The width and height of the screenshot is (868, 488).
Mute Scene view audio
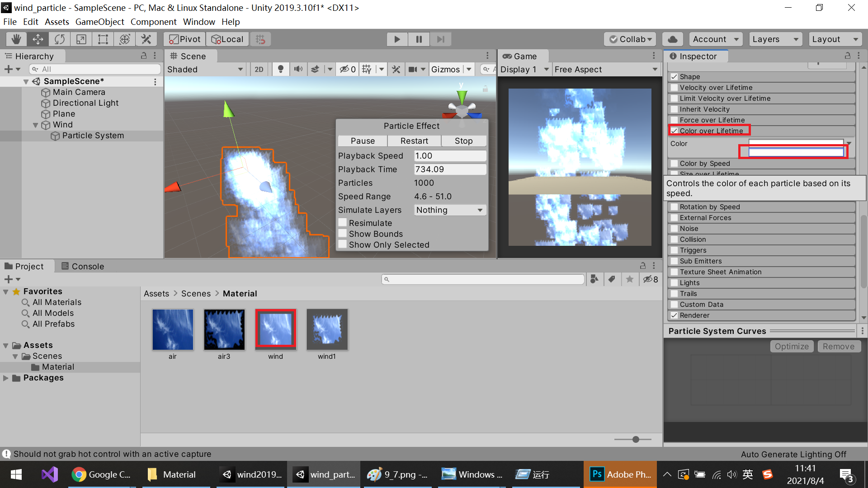coord(298,69)
